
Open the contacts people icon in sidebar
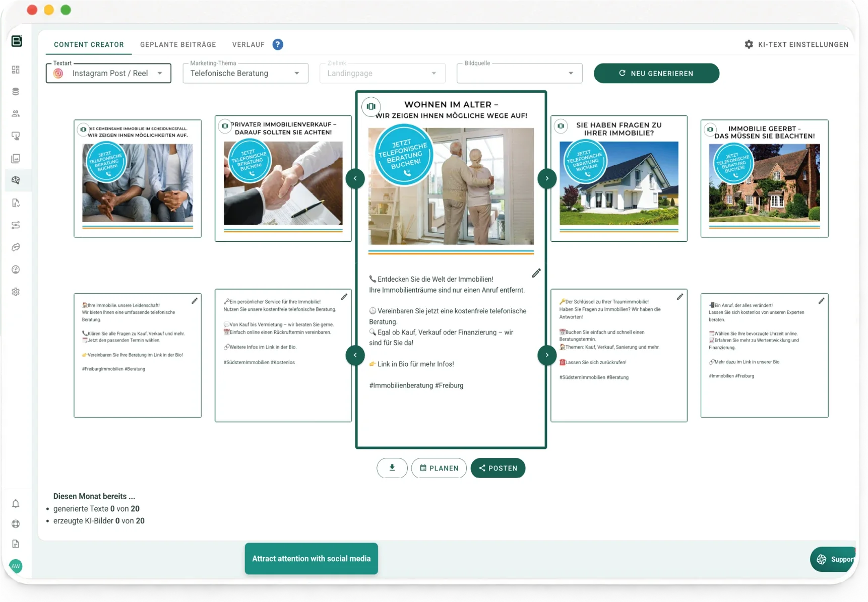click(16, 114)
